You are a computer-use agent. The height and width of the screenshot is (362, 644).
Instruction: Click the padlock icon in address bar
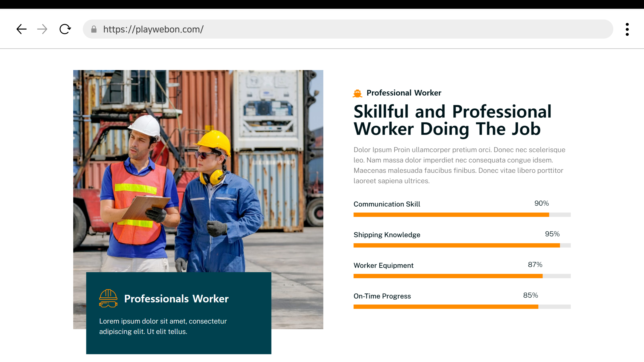click(x=94, y=29)
